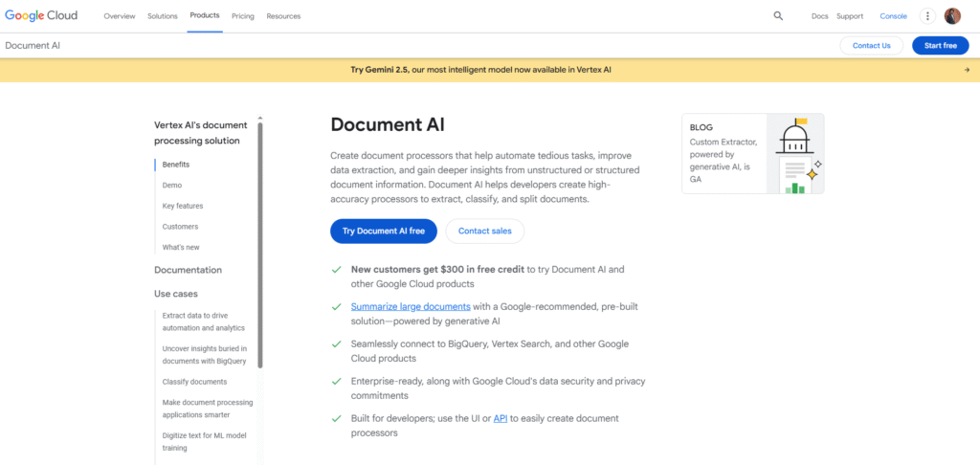Select Documentation in the sidebar
980x465 pixels.
coord(189,270)
